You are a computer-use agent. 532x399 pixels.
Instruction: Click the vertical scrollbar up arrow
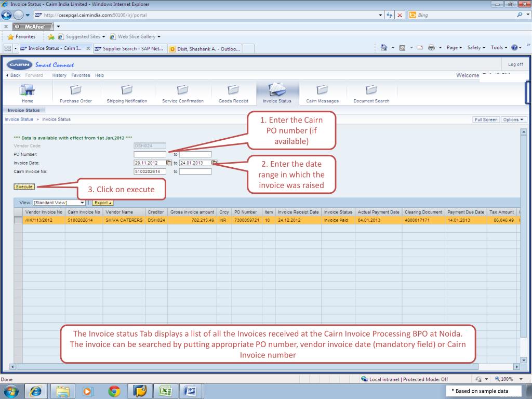point(524,131)
